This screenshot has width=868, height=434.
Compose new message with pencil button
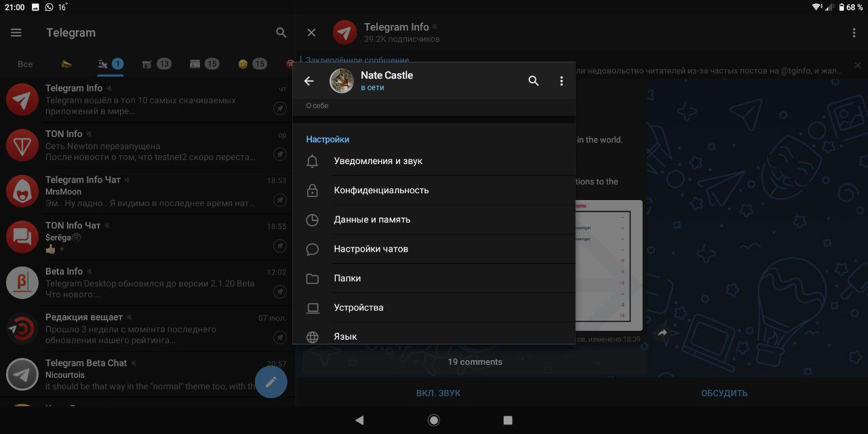tap(271, 381)
